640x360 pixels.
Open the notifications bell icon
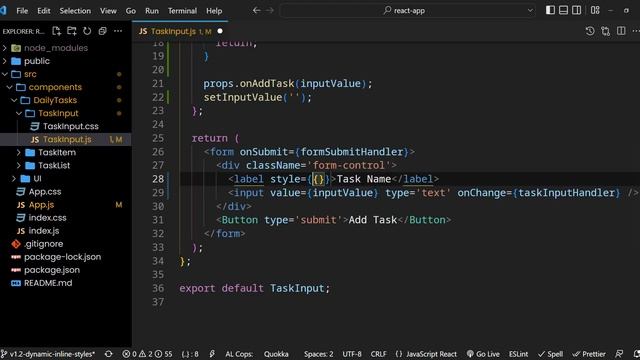[636, 354]
